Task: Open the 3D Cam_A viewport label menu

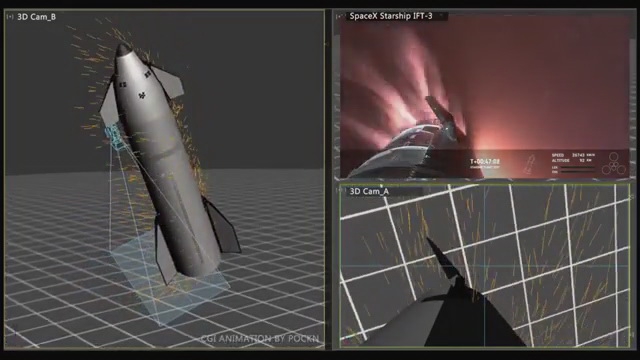Action: click(x=369, y=191)
